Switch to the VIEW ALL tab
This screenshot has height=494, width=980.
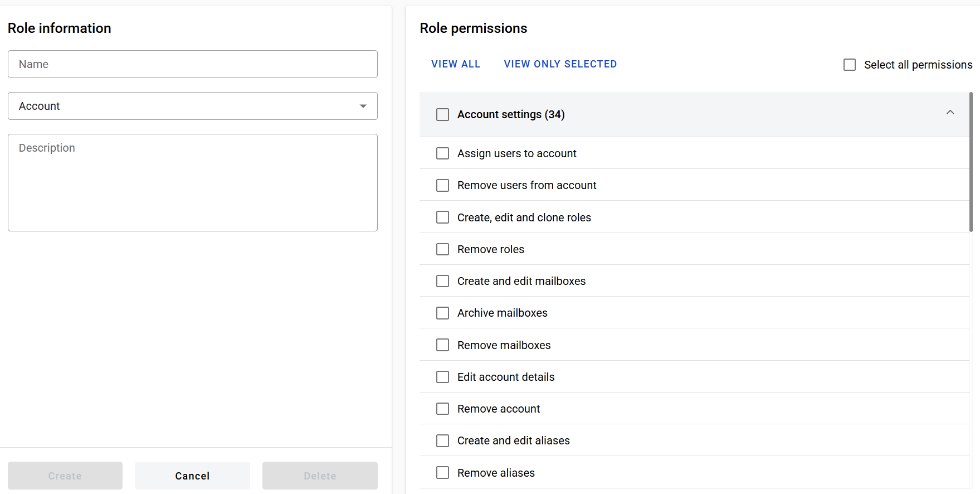[455, 64]
